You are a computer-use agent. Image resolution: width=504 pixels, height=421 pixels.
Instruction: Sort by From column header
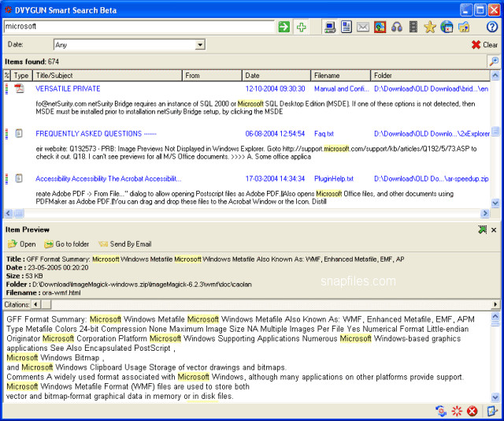click(x=212, y=76)
